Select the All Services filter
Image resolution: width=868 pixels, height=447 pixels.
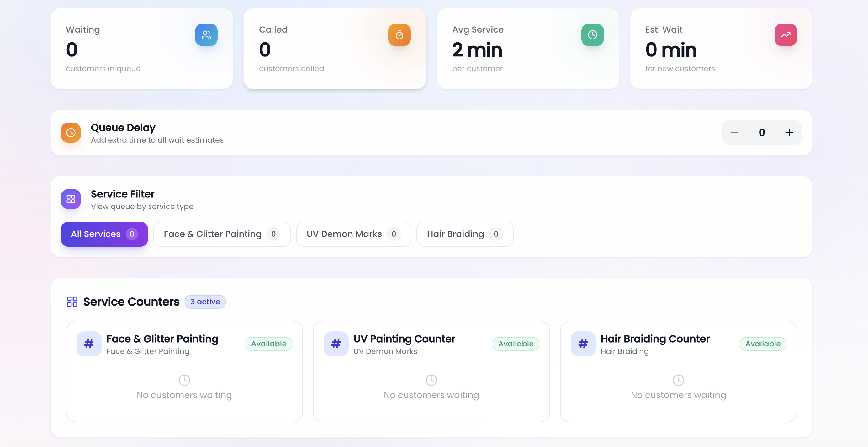(x=104, y=234)
